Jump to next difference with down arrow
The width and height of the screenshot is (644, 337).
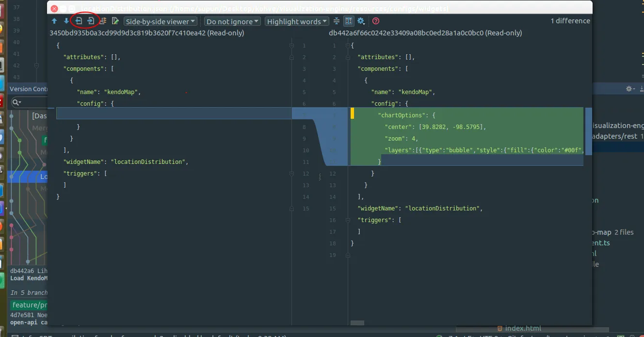coord(66,21)
